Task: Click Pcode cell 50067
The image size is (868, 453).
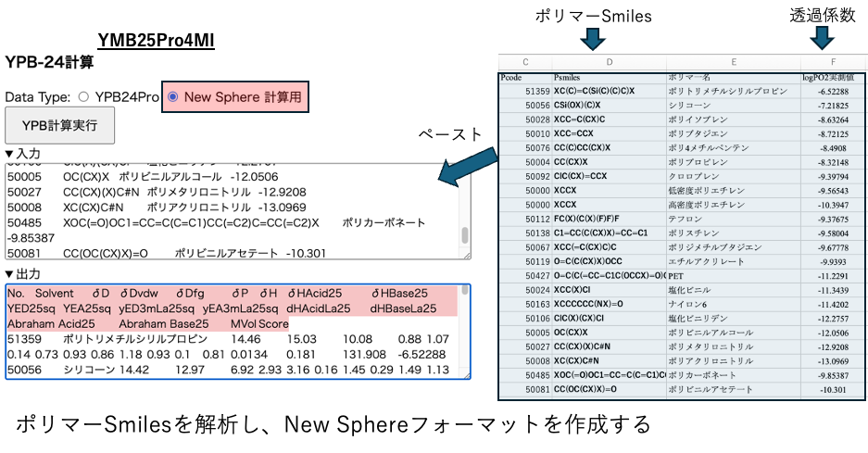Action: click(x=525, y=247)
